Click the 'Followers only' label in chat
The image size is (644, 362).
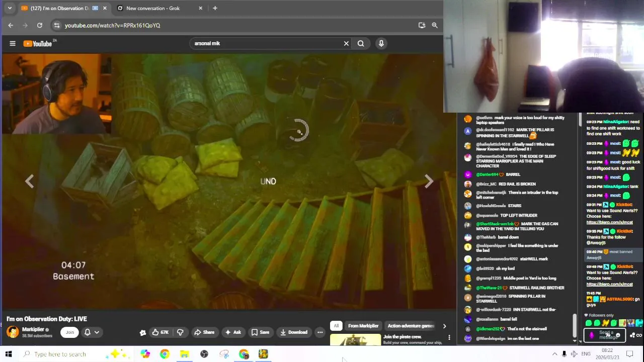[601, 315]
